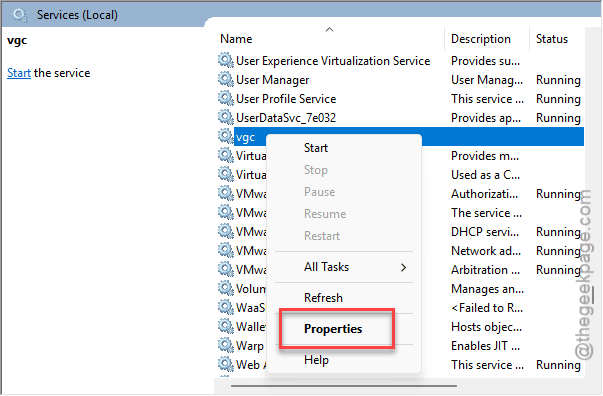603x396 pixels.
Task: Click the gear icon of the Volum service row
Action: [x=226, y=288]
